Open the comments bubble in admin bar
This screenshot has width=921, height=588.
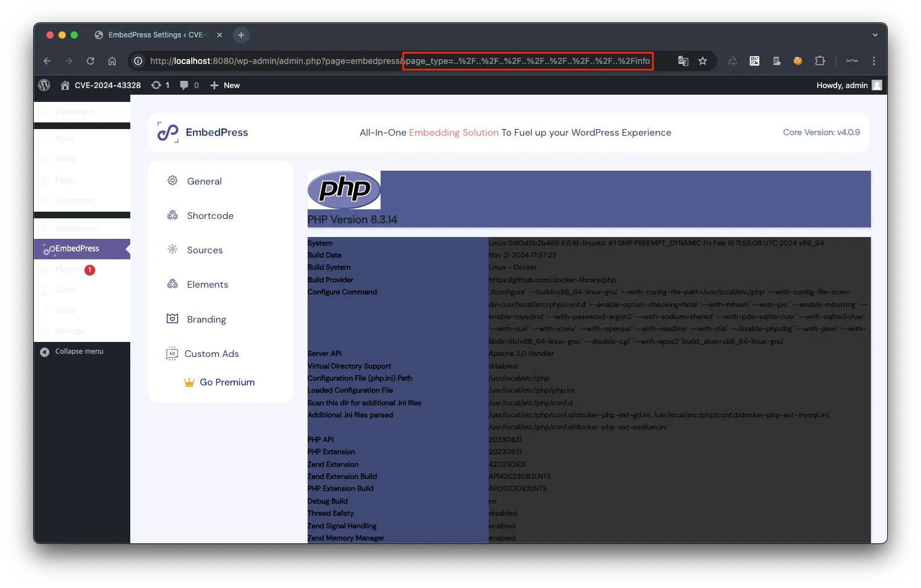[189, 86]
